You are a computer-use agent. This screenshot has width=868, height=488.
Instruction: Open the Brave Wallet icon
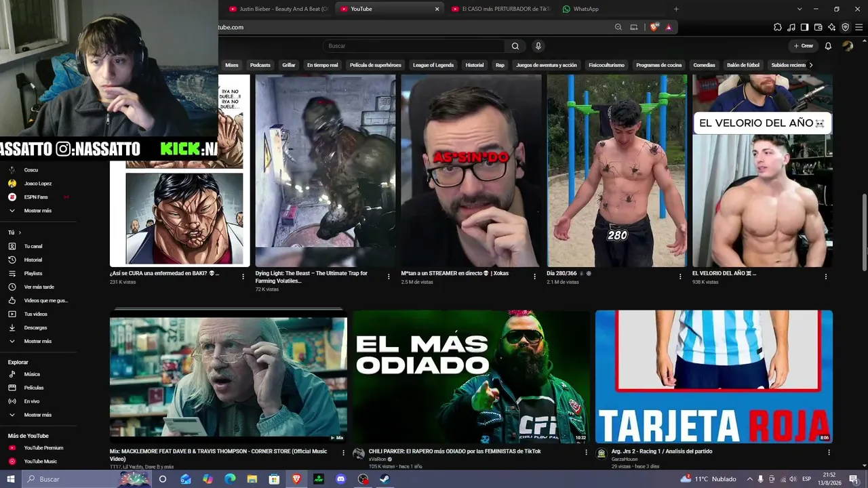point(818,27)
